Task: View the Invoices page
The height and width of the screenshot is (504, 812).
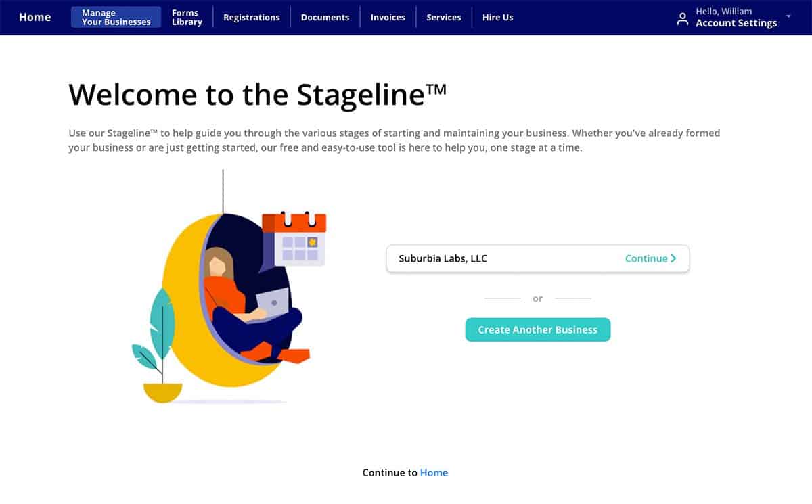Action: click(388, 18)
